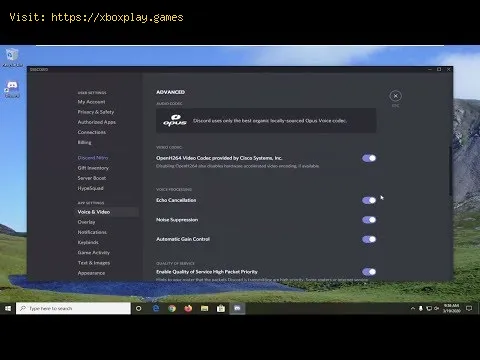Select the Discord desktop shortcut icon
The width and height of the screenshot is (480, 360).
point(12,89)
